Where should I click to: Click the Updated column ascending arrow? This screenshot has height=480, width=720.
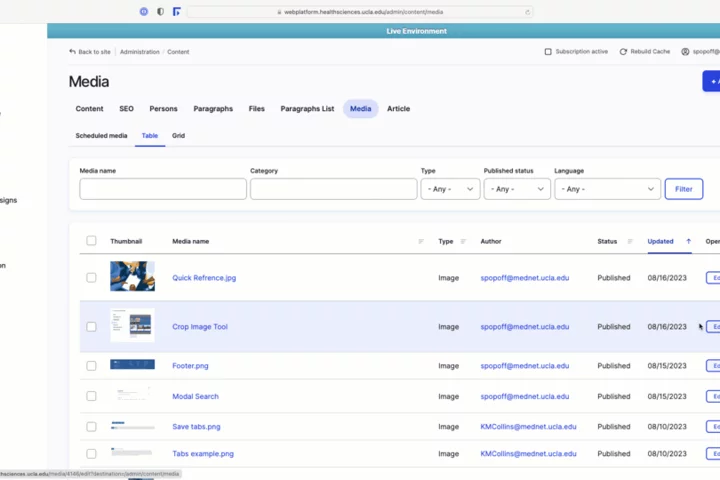[x=688, y=241]
